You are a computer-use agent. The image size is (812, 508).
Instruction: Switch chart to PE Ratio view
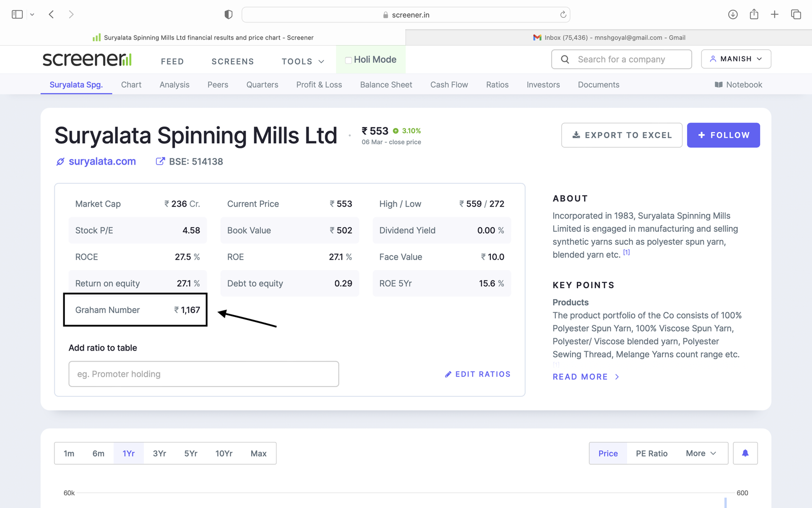coord(651,453)
